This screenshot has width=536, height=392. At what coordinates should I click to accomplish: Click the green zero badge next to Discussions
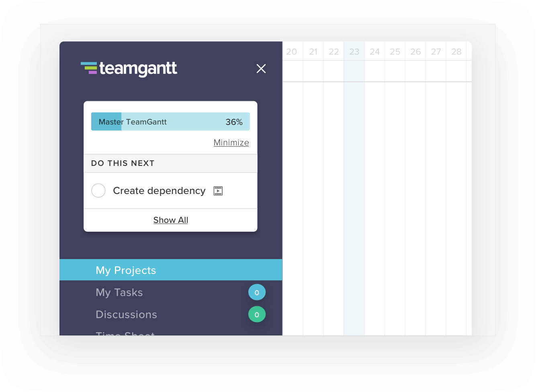click(257, 314)
